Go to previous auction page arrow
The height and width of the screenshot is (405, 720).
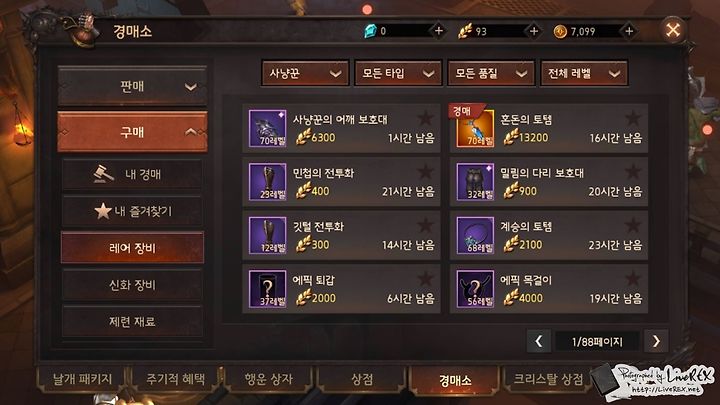[x=539, y=341]
